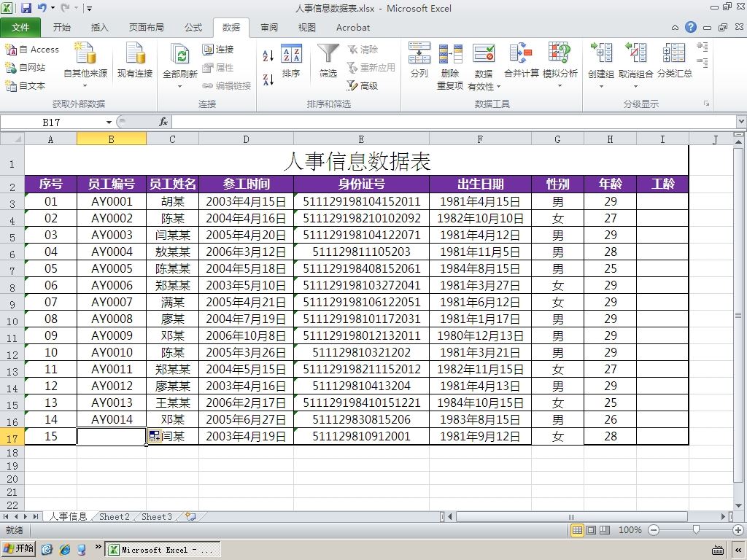Click the vertical scrollbar thumb
This screenshot has height=560, width=747.
tap(738, 315)
